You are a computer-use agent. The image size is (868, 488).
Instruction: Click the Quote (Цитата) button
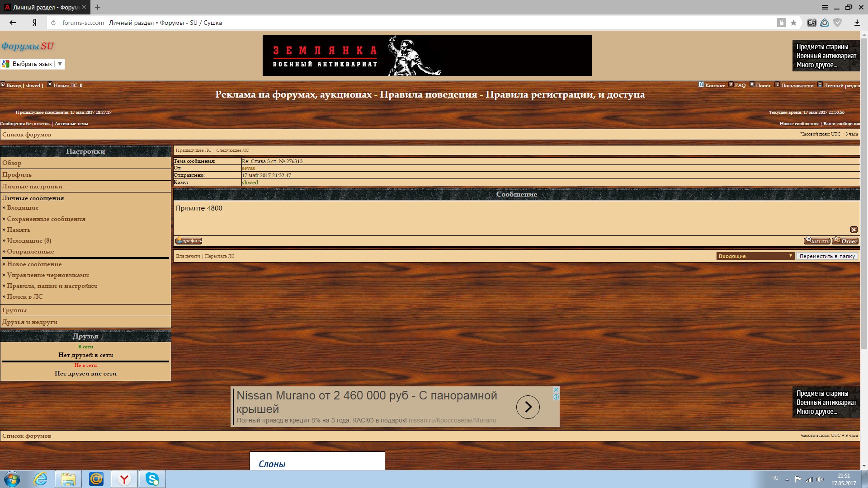point(816,241)
